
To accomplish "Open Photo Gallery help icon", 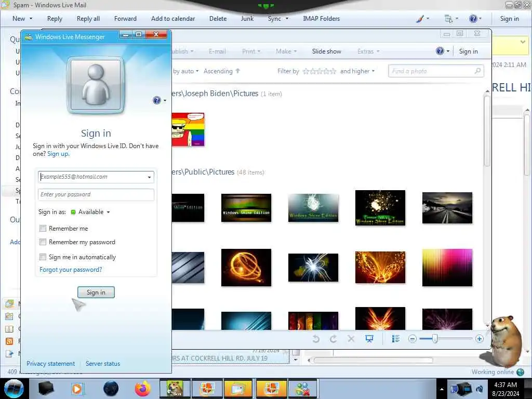I will pos(440,51).
